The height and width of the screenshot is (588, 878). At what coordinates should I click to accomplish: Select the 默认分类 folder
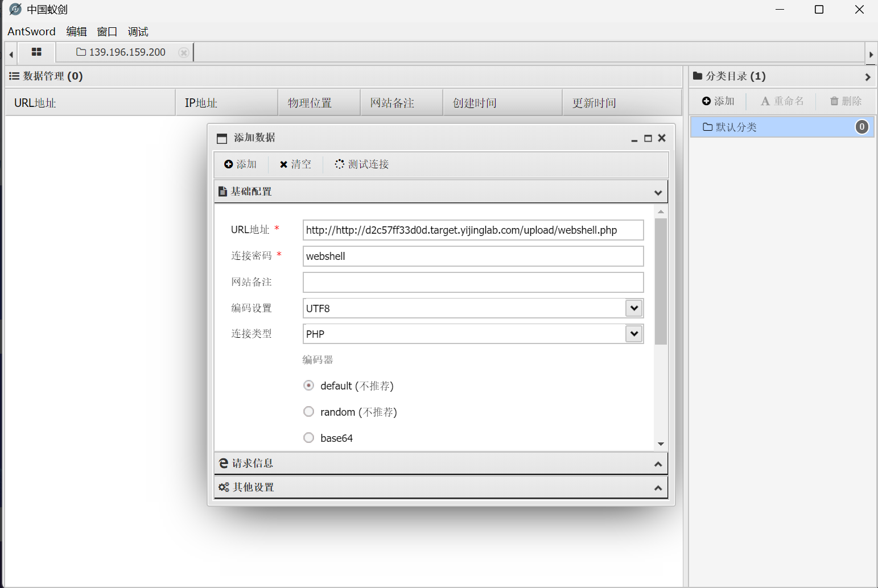pyautogui.click(x=782, y=127)
